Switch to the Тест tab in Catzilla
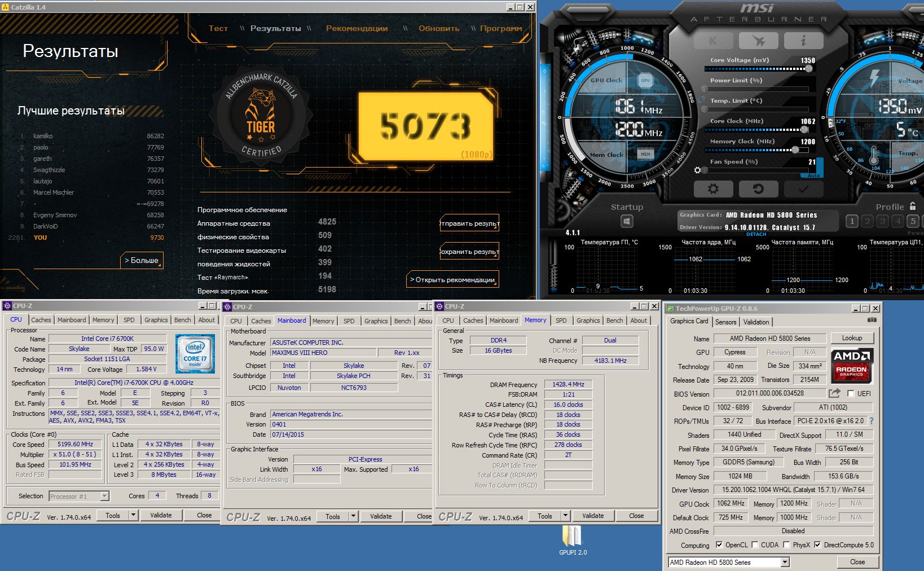Viewport: 924px width, 571px height. pyautogui.click(x=218, y=28)
